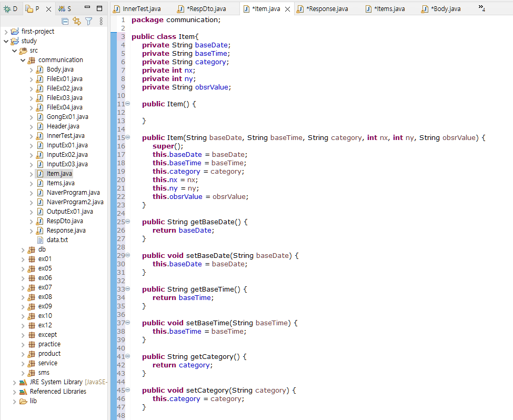Fold getBaseTime method at line 33
Screen dimensions: 513x420
(x=128, y=289)
